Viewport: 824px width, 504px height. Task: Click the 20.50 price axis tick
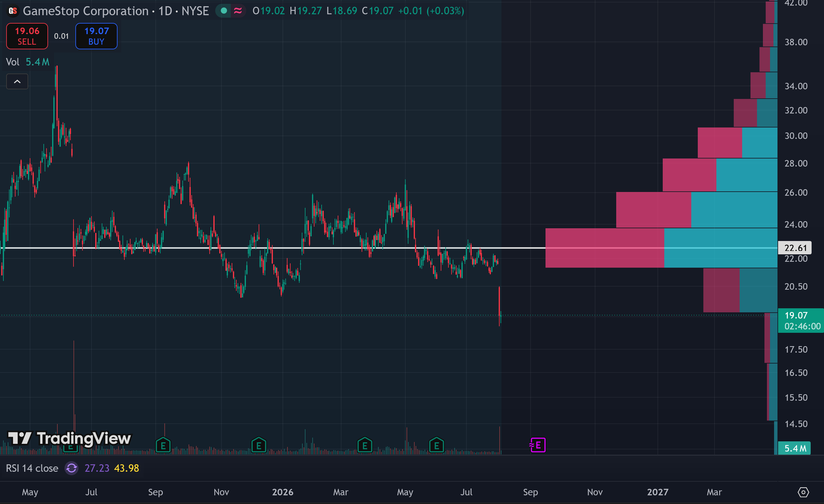[796, 287]
